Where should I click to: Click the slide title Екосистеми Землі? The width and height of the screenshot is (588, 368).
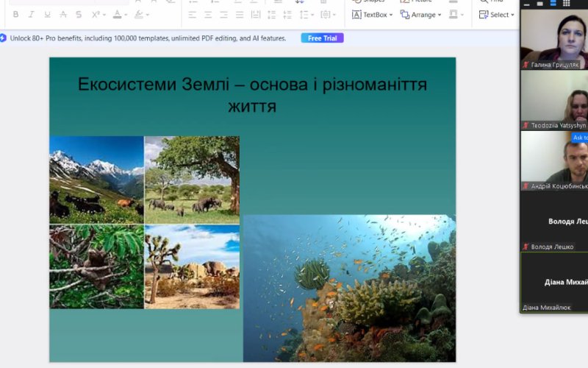point(252,95)
